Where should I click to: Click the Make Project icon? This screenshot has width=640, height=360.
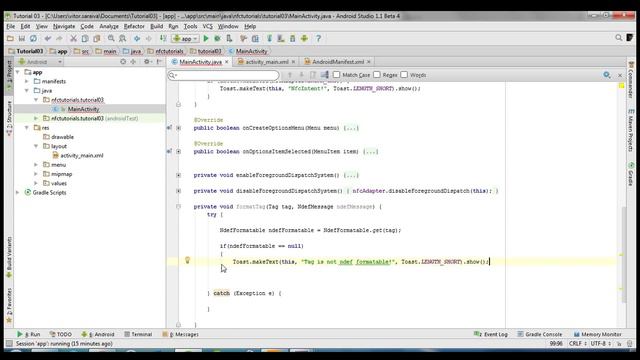pos(163,38)
